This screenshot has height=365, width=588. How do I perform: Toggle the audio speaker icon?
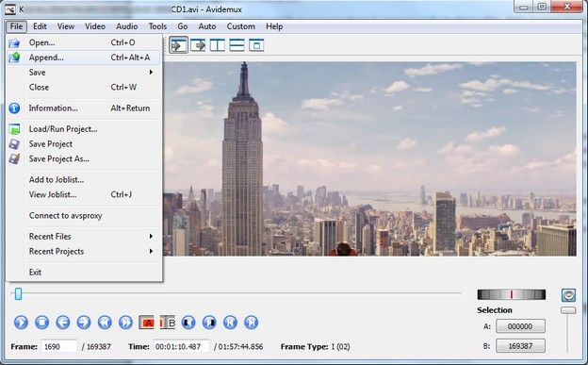point(568,295)
